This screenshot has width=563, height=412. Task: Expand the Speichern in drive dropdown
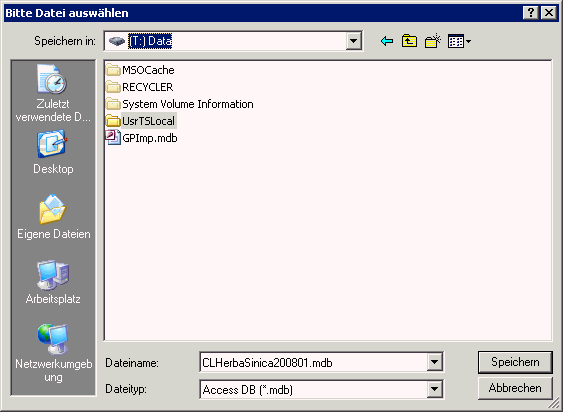[x=353, y=41]
